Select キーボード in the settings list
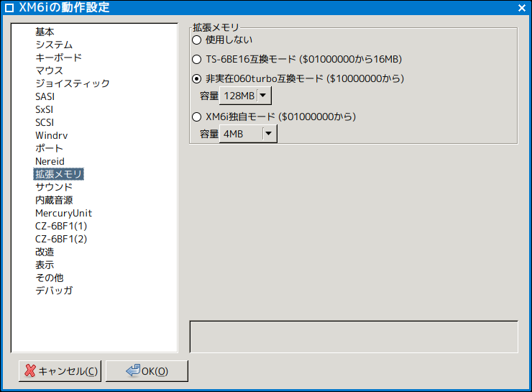The image size is (532, 392). (x=59, y=58)
